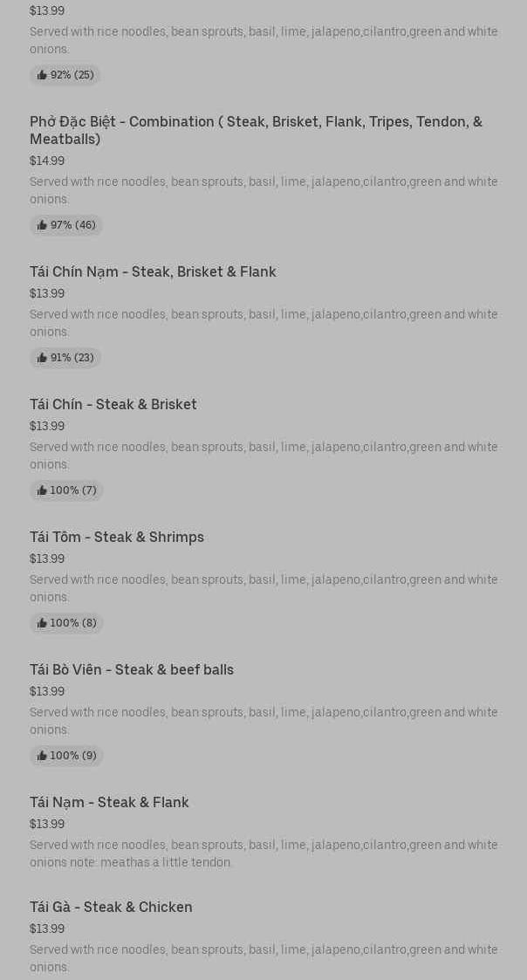Choose Tái Gà - Steak & Chicken

pyautogui.click(x=111, y=907)
